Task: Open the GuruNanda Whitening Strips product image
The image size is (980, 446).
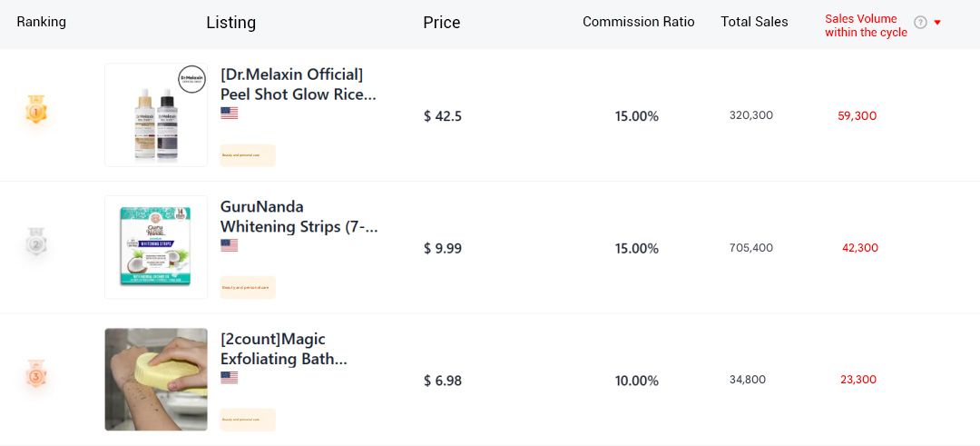Action: pos(156,247)
